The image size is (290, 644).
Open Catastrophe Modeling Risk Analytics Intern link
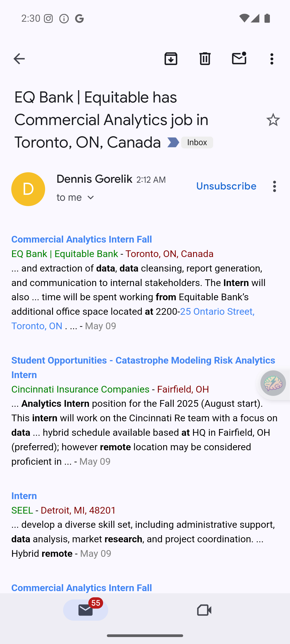click(143, 360)
